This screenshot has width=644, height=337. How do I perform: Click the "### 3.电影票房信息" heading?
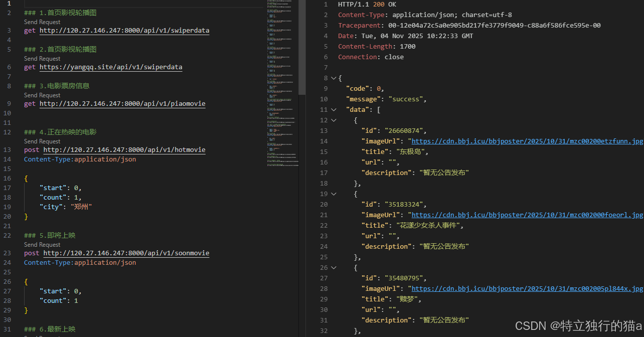pos(57,86)
